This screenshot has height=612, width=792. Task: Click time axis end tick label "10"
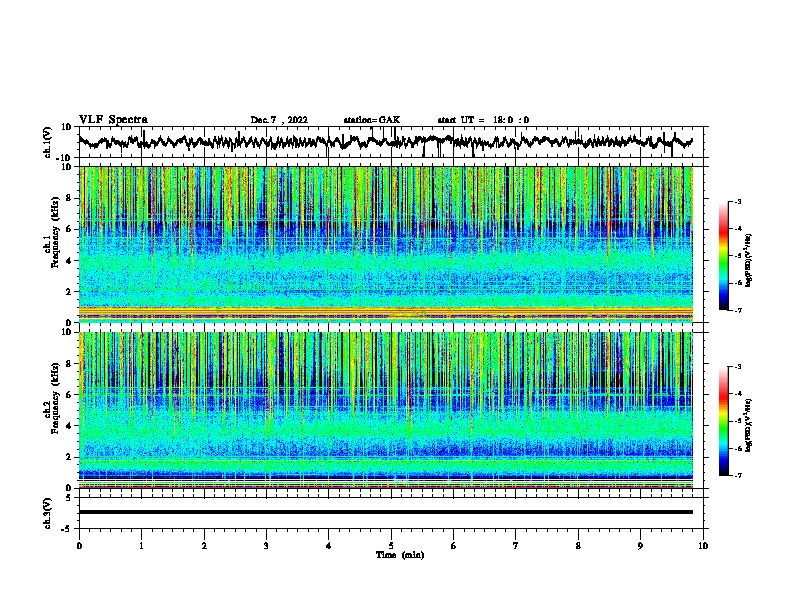click(703, 546)
